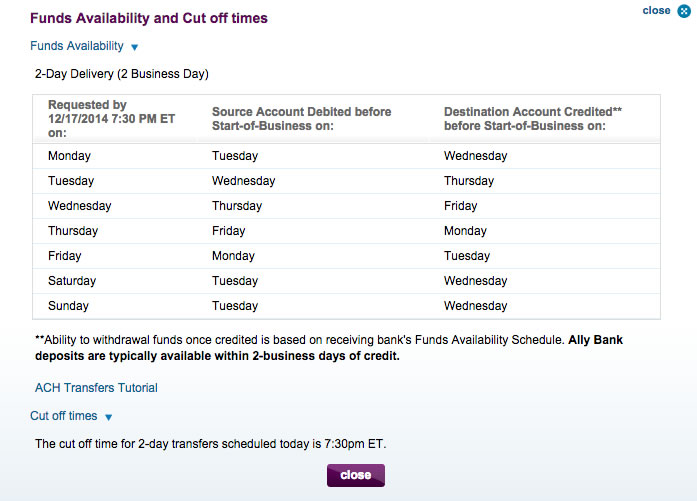697x501 pixels.
Task: Click the purple close button
Action: [356, 475]
